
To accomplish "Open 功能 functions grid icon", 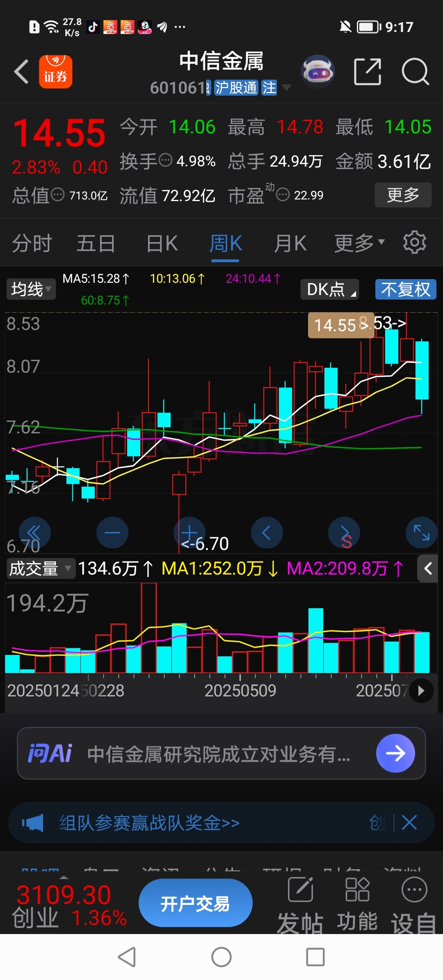I will pos(357,890).
